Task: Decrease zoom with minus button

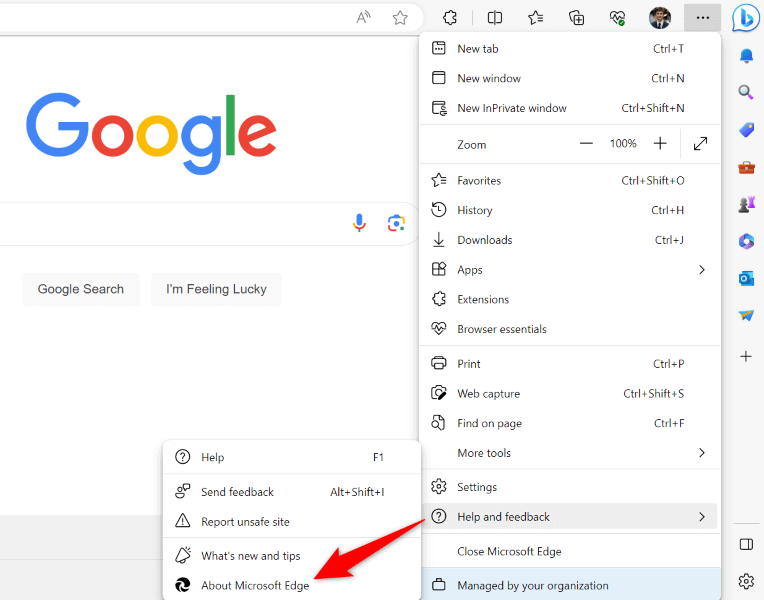Action: (586, 144)
